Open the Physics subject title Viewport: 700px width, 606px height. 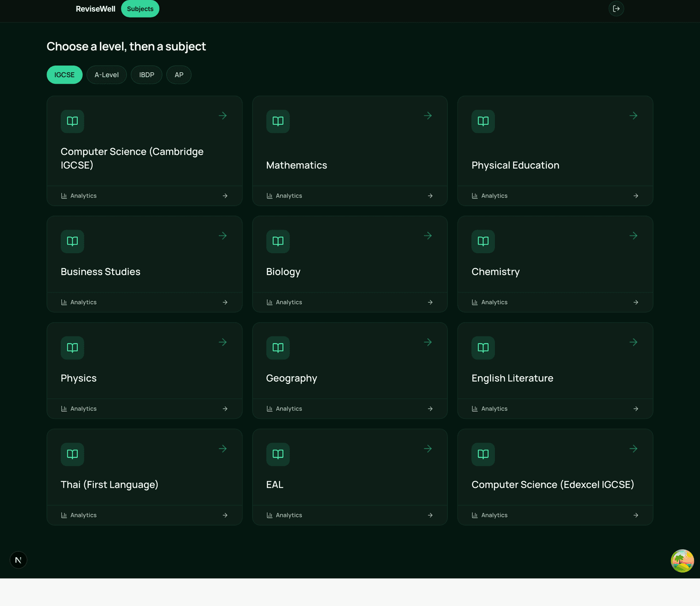click(79, 378)
